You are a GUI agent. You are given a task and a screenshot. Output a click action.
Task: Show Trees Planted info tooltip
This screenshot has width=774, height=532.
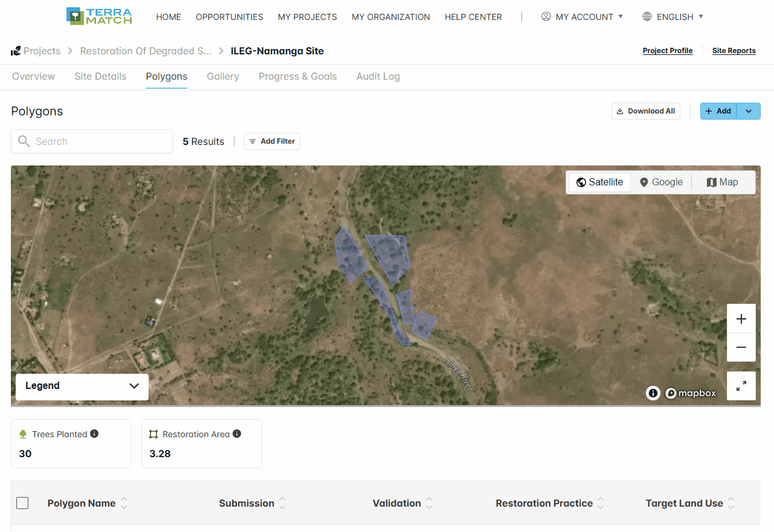pyautogui.click(x=94, y=434)
